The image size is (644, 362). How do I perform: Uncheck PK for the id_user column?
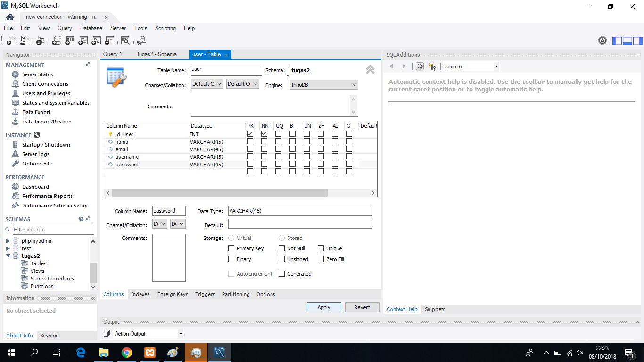pyautogui.click(x=250, y=134)
